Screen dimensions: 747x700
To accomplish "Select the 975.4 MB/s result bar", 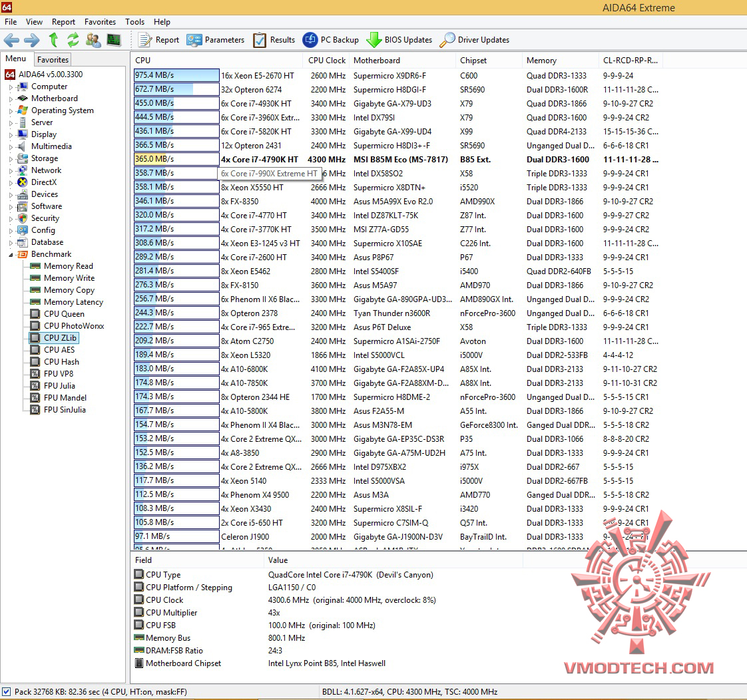I will click(x=176, y=75).
